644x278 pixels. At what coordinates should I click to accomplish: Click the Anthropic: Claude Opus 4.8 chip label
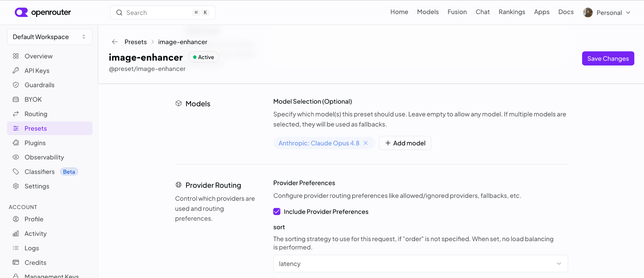click(319, 143)
